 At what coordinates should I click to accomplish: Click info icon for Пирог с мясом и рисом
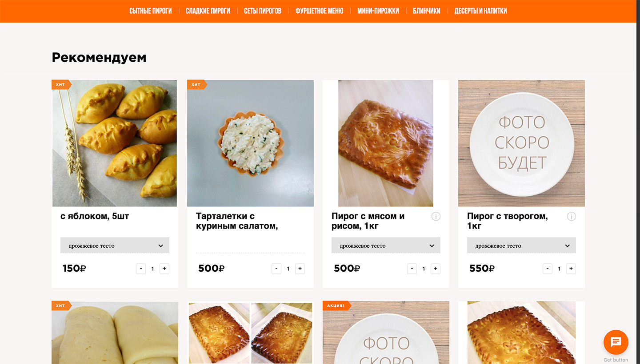tap(436, 217)
